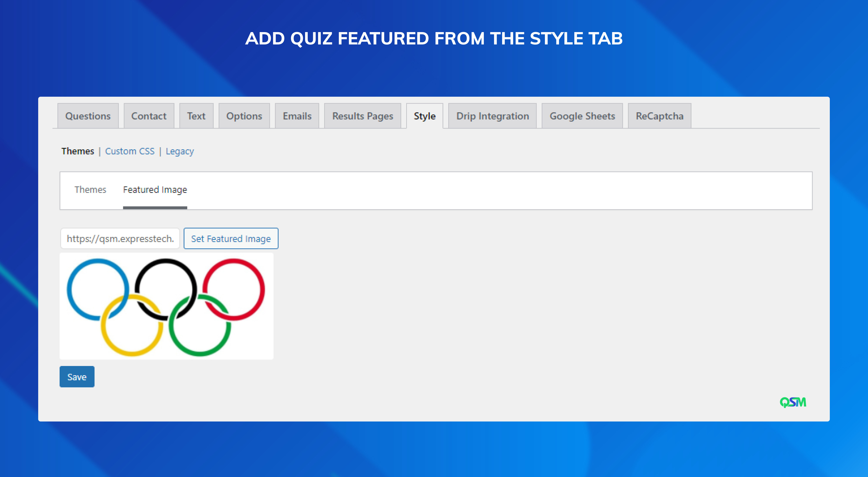This screenshot has height=477, width=868.
Task: Open the Text tab
Action: tap(196, 116)
